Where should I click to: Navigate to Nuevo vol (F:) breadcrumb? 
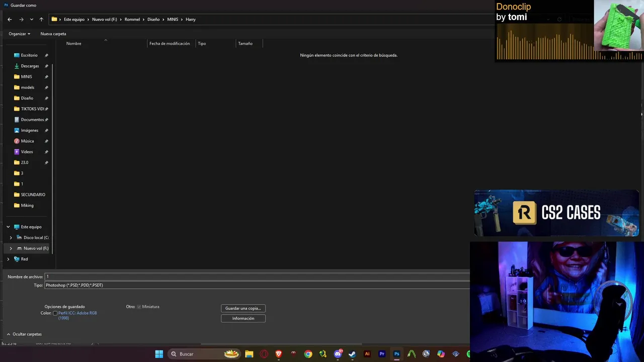pos(104,19)
